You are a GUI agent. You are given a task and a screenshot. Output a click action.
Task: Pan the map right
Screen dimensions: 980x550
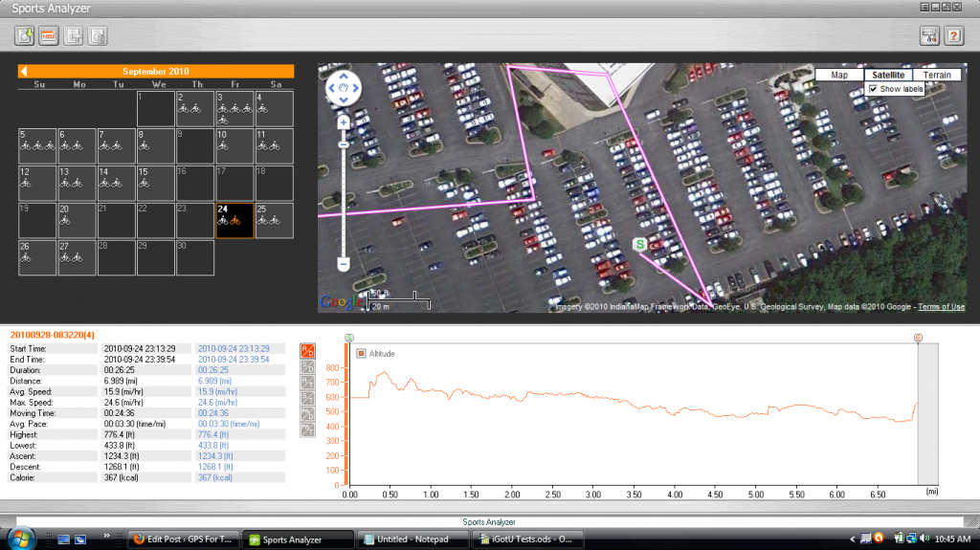click(x=355, y=88)
